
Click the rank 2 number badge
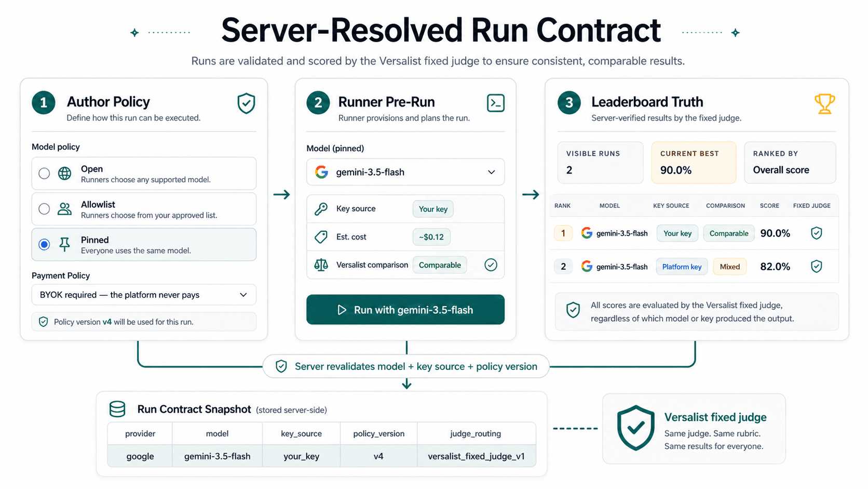tap(563, 267)
